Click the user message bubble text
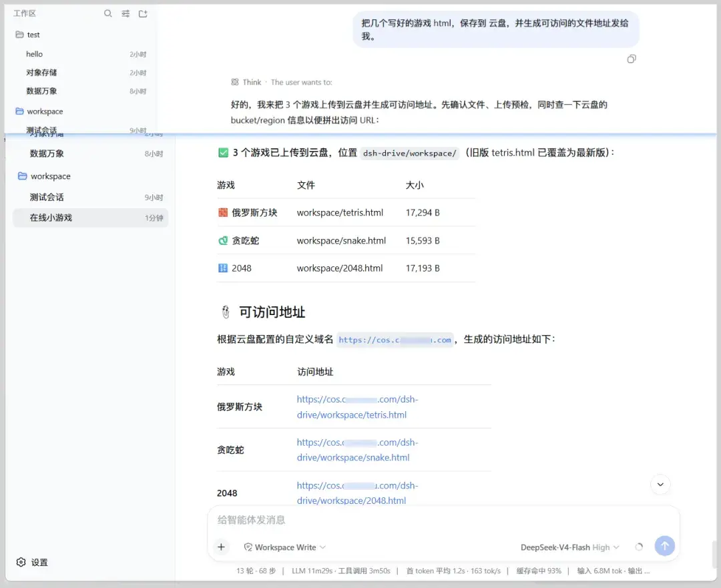This screenshot has width=721, height=588. 495,29
